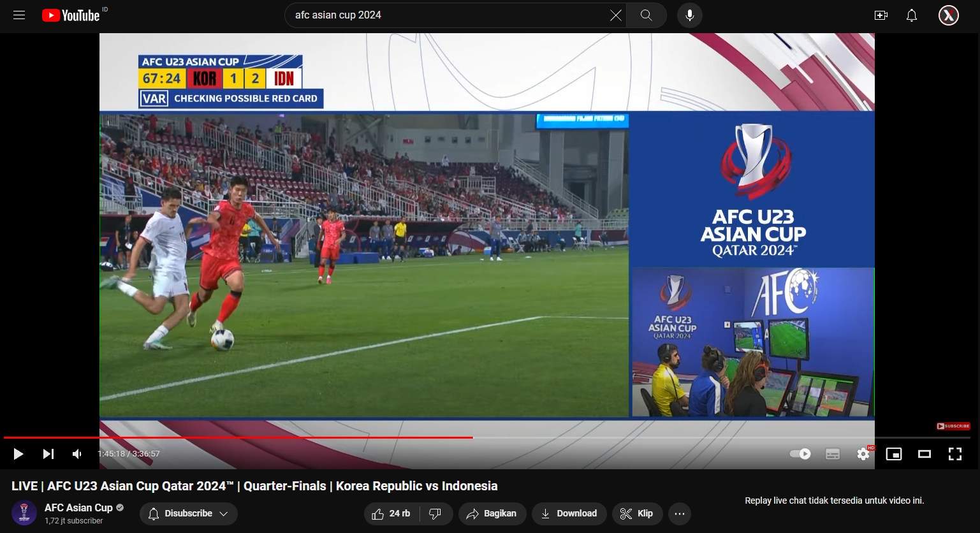Open the account avatar menu

(948, 15)
